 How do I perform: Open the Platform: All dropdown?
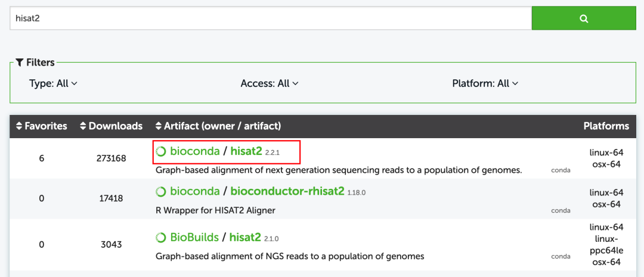pyautogui.click(x=485, y=83)
